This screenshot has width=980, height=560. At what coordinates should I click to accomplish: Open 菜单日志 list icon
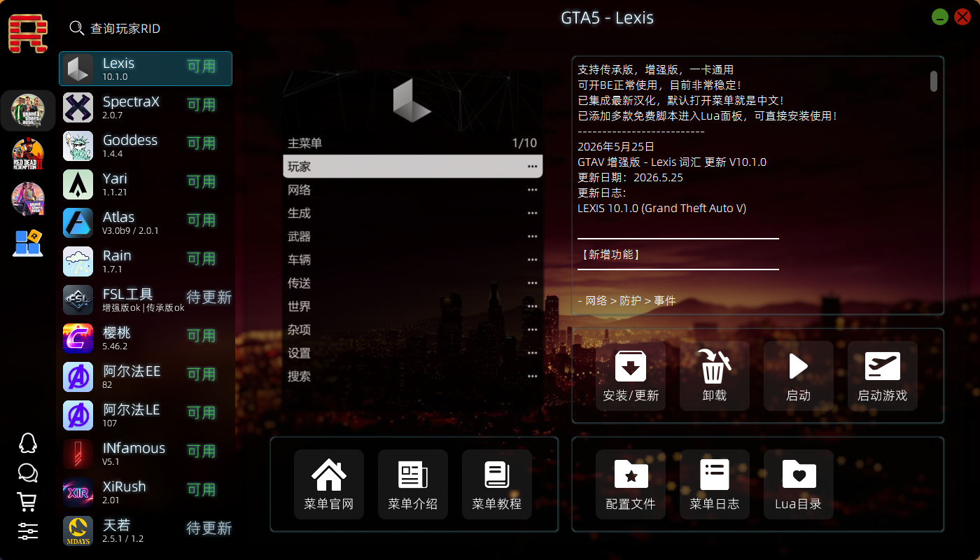[715, 484]
